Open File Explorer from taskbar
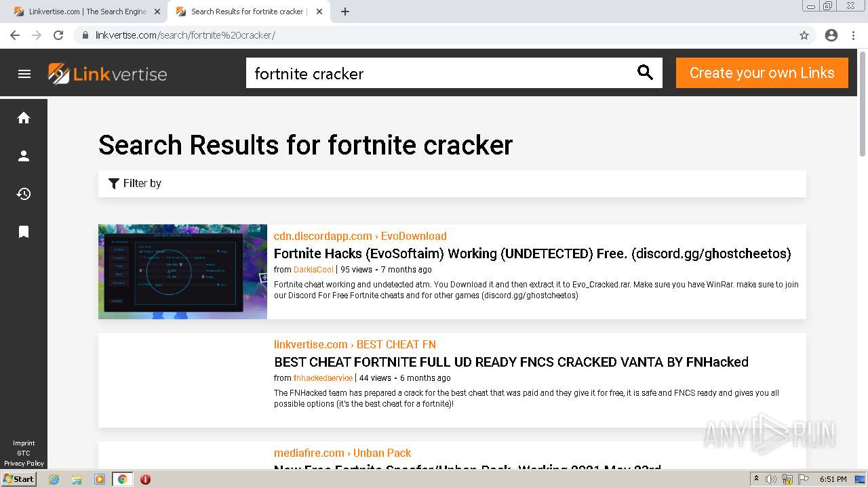The width and height of the screenshot is (868, 488). tap(77, 479)
